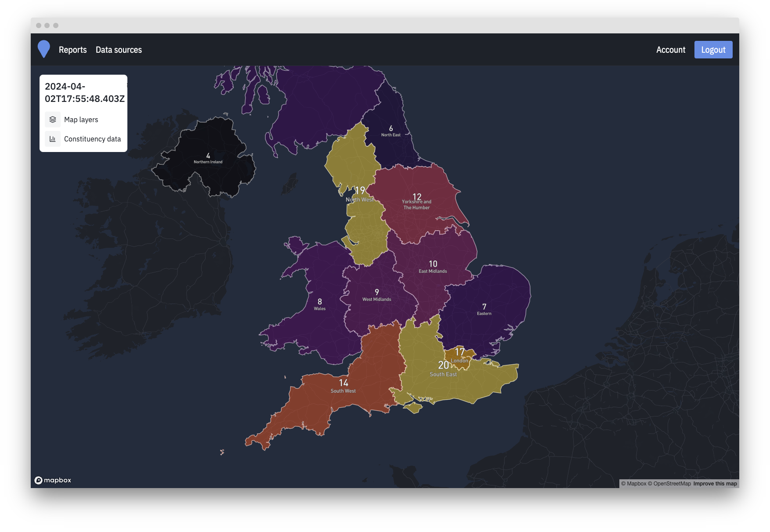Toggle the Constituency data panel
770x532 pixels.
tap(92, 139)
